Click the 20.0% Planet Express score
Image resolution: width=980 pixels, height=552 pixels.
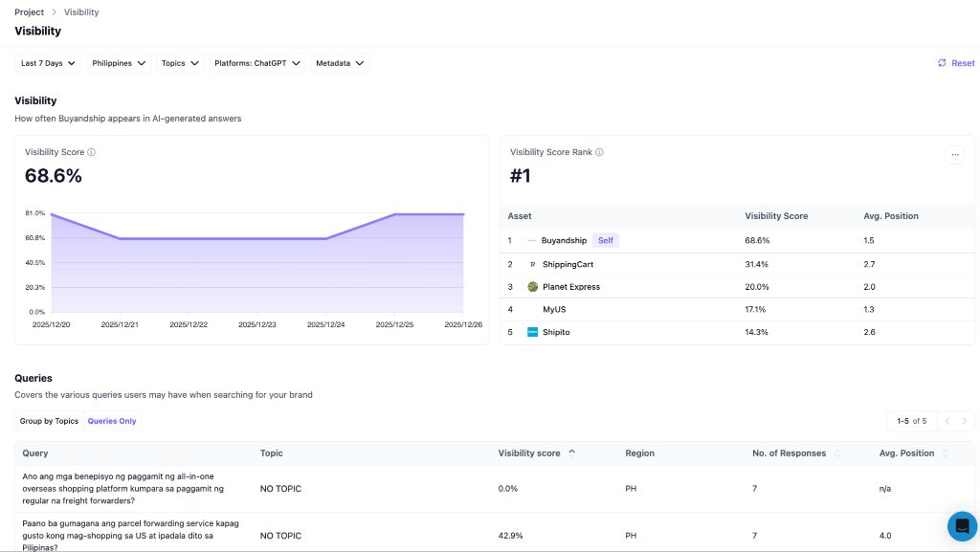757,287
